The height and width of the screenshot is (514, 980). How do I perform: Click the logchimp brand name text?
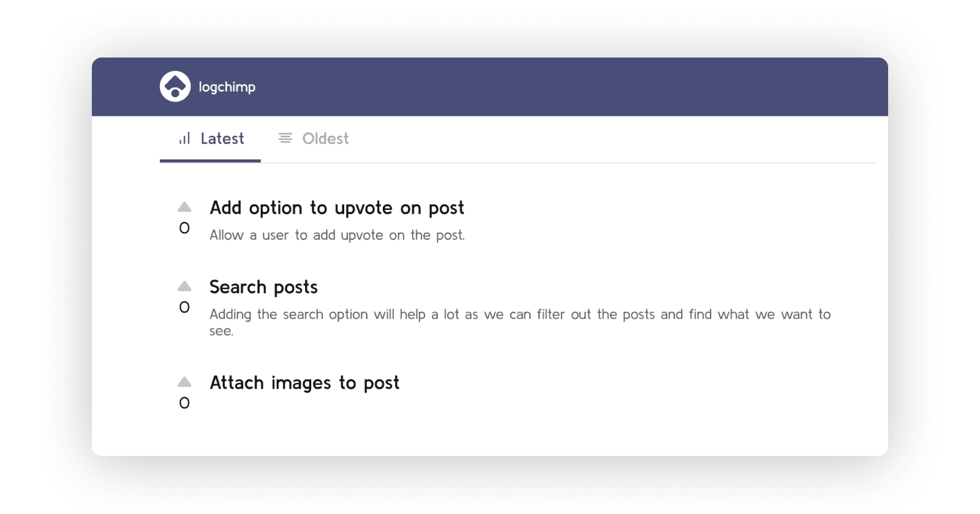tap(227, 87)
